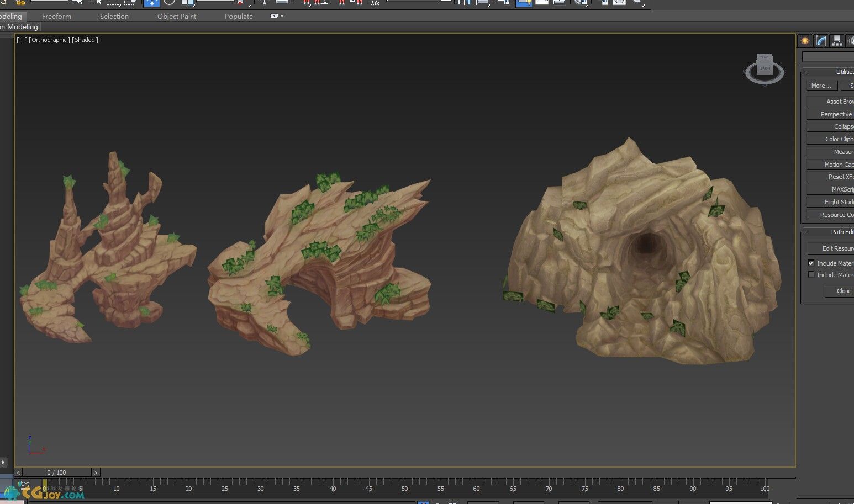The height and width of the screenshot is (504, 854).
Task: Step time slider forward with right arrow
Action: pyautogui.click(x=96, y=473)
